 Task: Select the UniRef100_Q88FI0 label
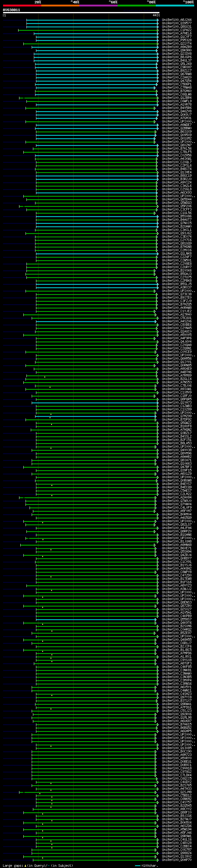[x=176, y=812]
